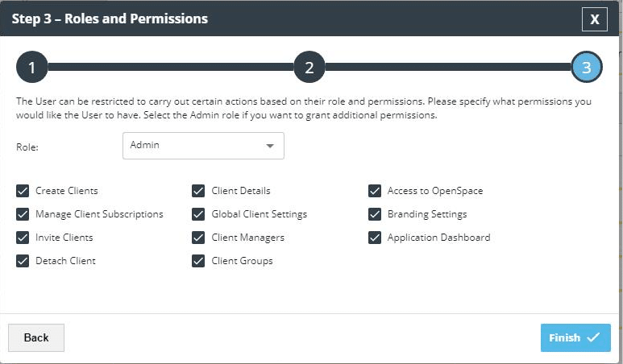Screen dimensions: 623x364
Task: Toggle Manage Client Subscriptions checkbox
Action: click(x=23, y=214)
